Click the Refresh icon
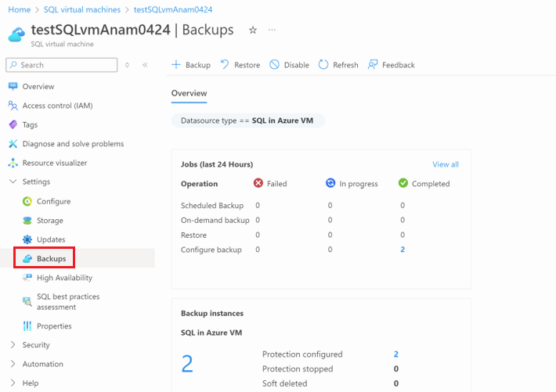 (323, 65)
